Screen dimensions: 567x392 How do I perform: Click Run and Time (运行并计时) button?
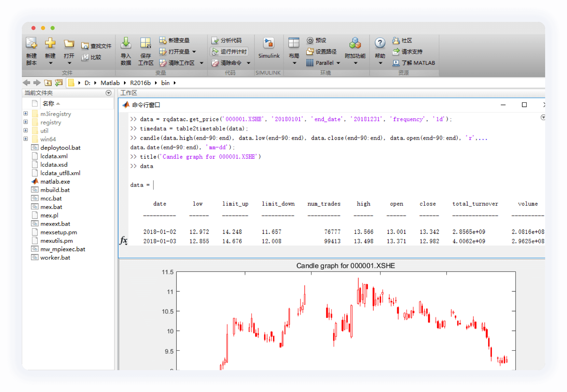click(x=230, y=52)
